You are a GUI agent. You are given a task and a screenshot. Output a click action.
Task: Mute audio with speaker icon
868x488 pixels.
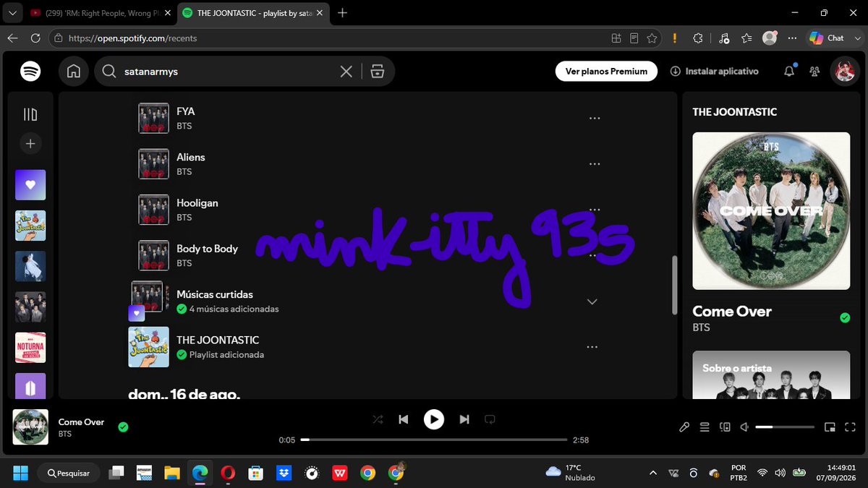744,427
